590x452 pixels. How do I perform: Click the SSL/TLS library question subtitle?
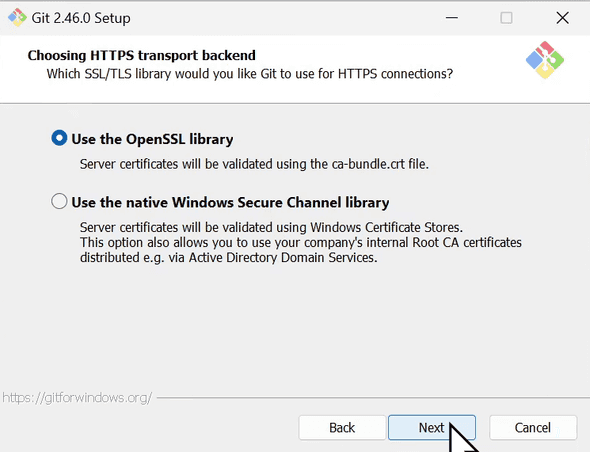point(250,74)
